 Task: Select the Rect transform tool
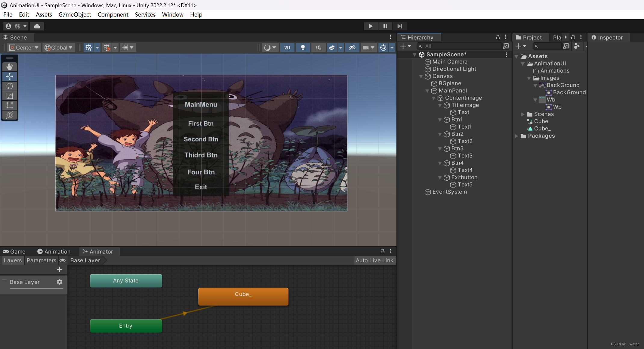tap(10, 105)
